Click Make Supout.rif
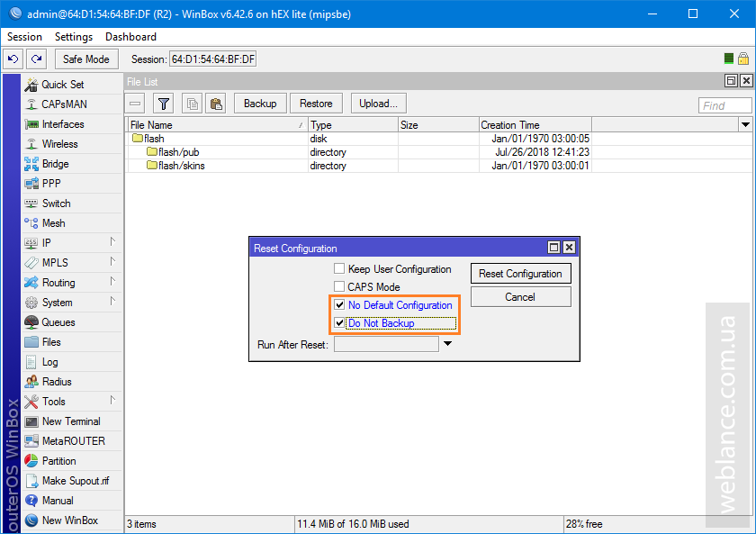Viewport: 756px width, 534px height. coord(72,481)
